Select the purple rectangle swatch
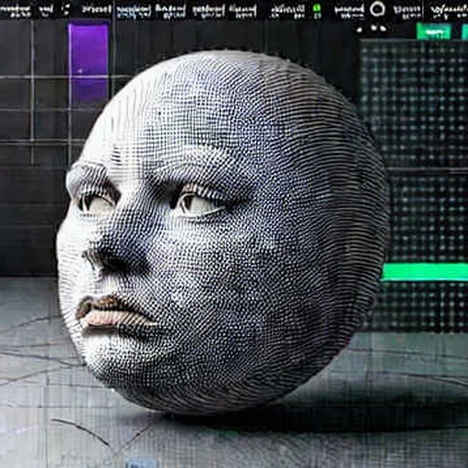Screen dimensions: 468x468 click(89, 63)
